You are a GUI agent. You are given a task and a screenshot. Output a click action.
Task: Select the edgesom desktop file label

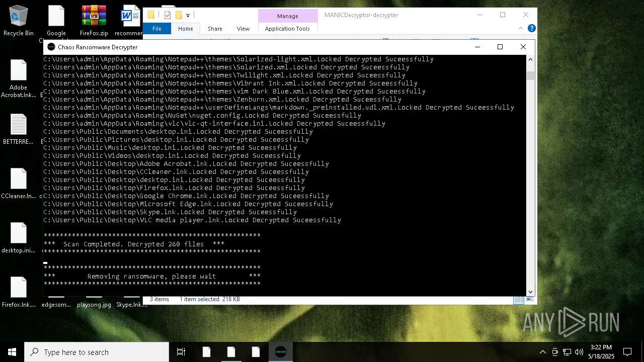[x=56, y=305]
